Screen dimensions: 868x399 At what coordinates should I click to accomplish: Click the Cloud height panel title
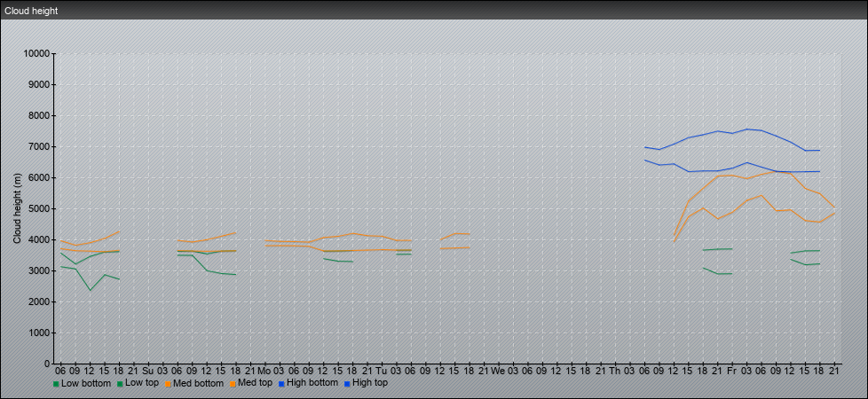(31, 11)
